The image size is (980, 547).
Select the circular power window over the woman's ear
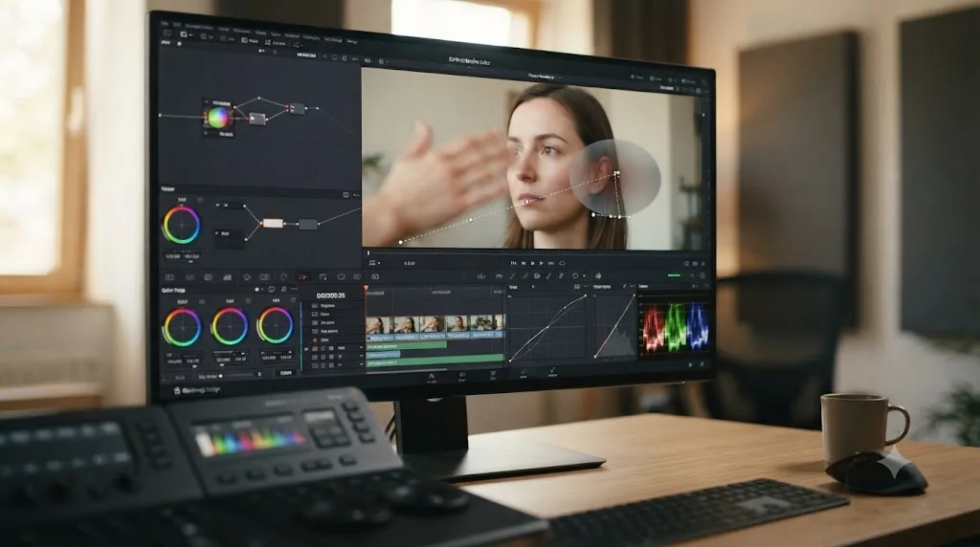point(615,177)
